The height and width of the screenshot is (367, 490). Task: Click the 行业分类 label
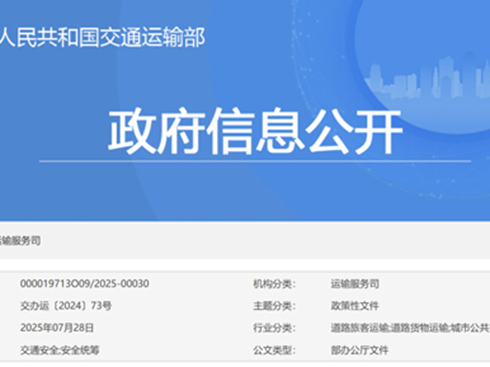tap(274, 328)
